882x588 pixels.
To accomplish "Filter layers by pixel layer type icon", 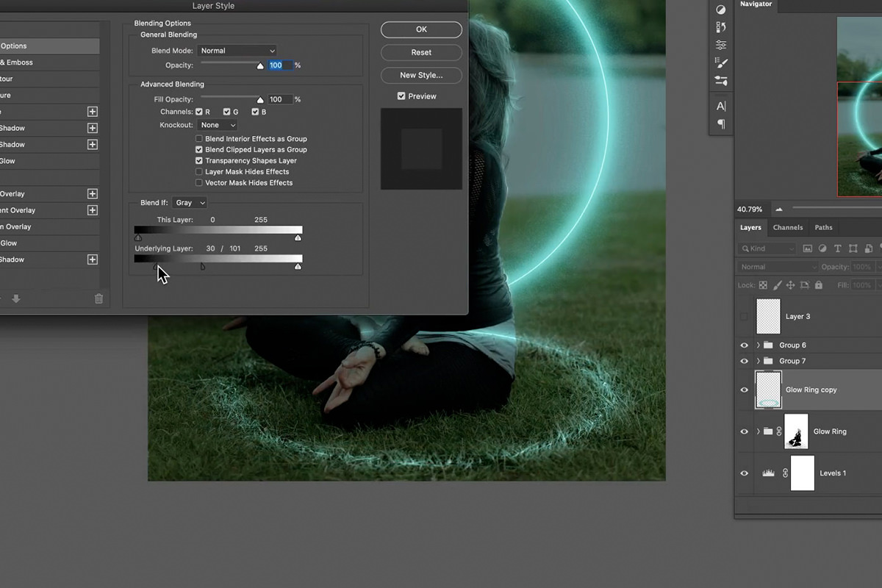I will (x=808, y=248).
